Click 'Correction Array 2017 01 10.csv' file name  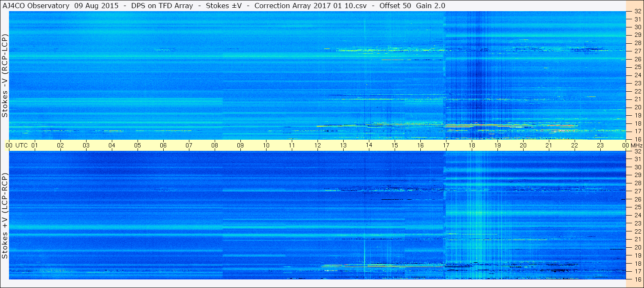click(x=310, y=6)
